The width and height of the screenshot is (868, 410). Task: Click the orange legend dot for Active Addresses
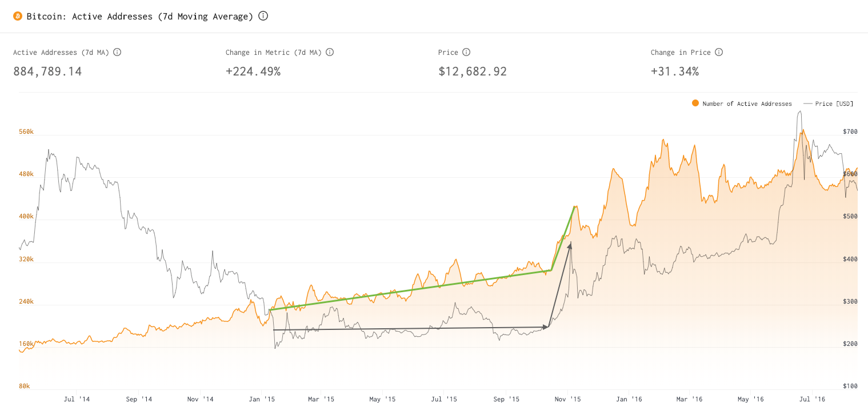click(695, 104)
